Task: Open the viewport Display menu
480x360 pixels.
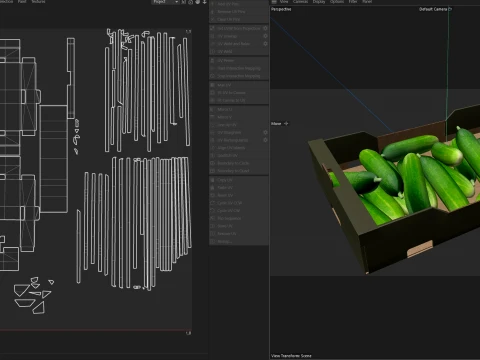Action: 319,2
